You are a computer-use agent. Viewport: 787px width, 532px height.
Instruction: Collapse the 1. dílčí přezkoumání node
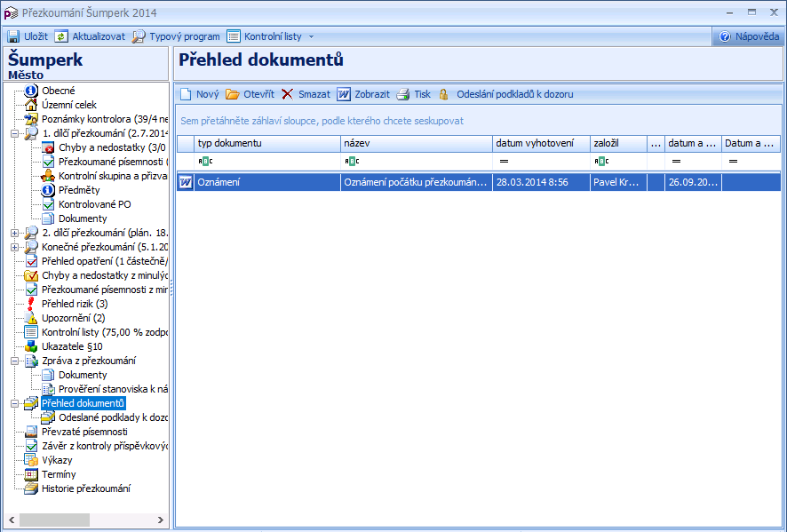click(14, 133)
